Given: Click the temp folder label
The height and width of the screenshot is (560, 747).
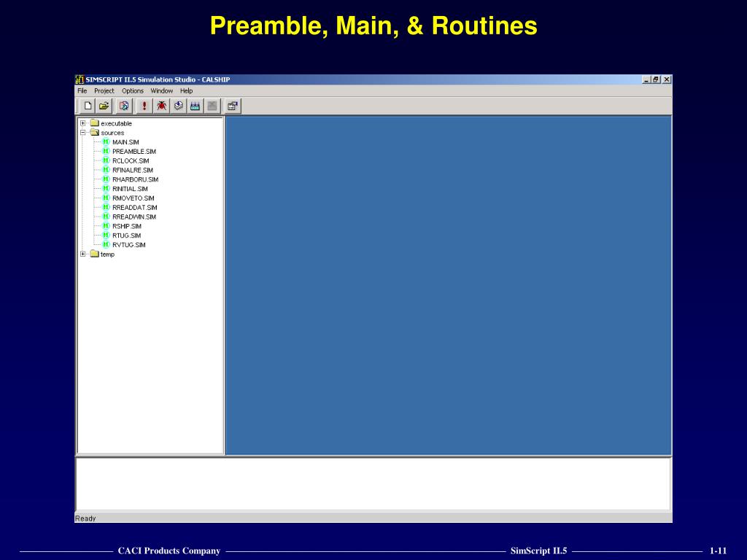Looking at the screenshot, I should pyautogui.click(x=107, y=254).
